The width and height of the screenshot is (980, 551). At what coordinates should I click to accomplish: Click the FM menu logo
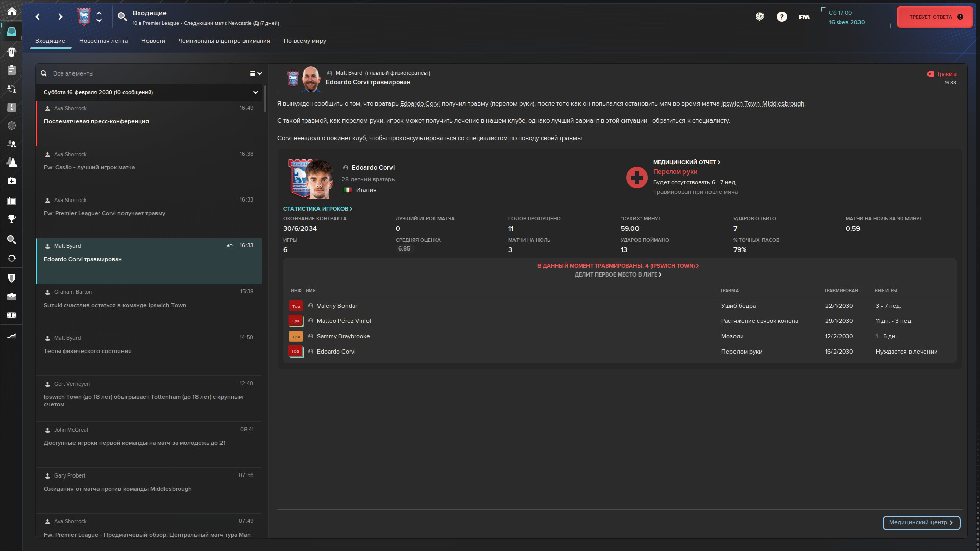804,17
